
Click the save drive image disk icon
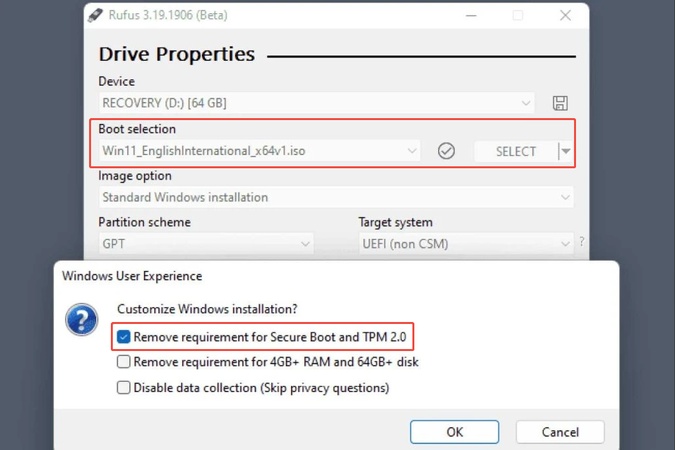point(560,103)
